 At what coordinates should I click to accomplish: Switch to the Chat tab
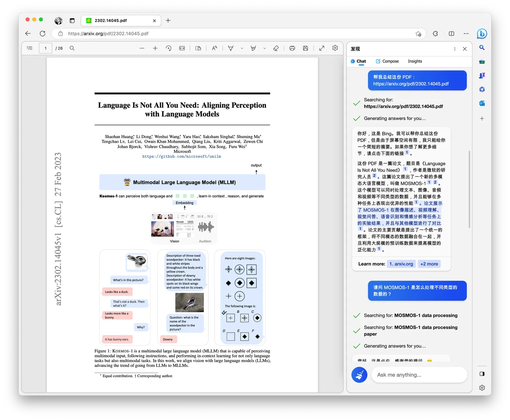point(358,61)
